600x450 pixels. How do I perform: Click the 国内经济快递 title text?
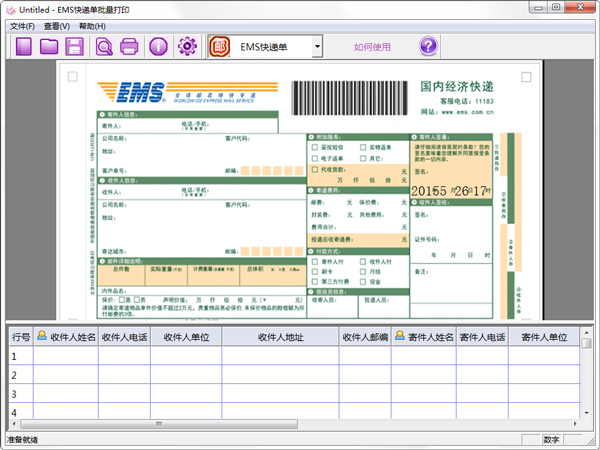click(457, 86)
